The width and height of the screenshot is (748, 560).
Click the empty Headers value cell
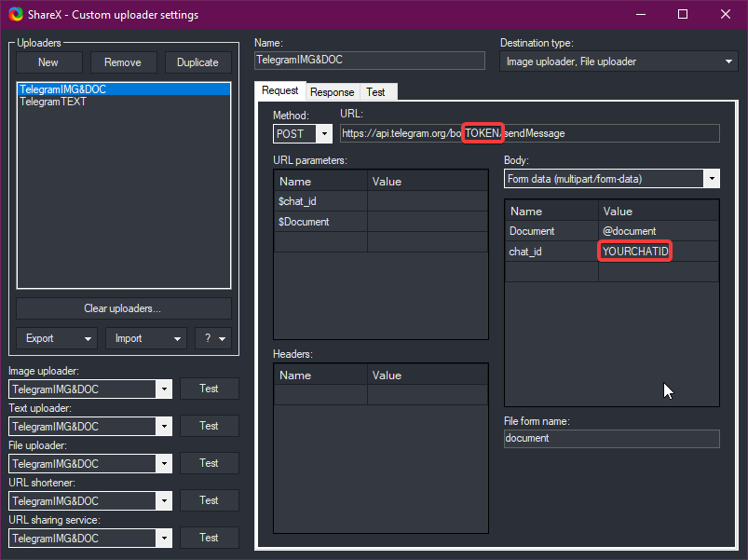[428, 395]
